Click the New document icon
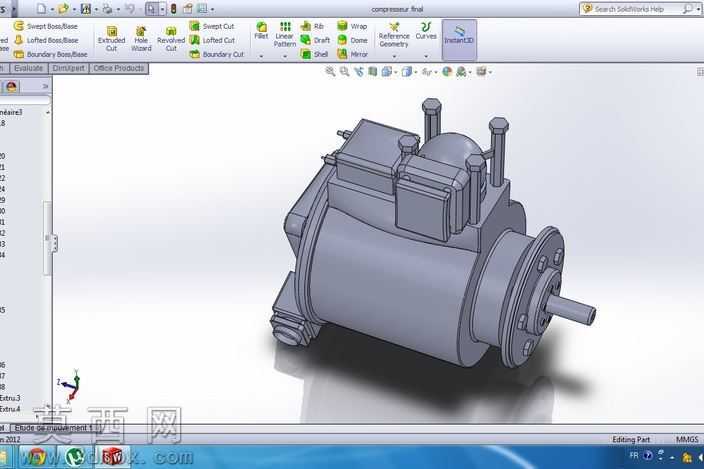 click(41, 9)
